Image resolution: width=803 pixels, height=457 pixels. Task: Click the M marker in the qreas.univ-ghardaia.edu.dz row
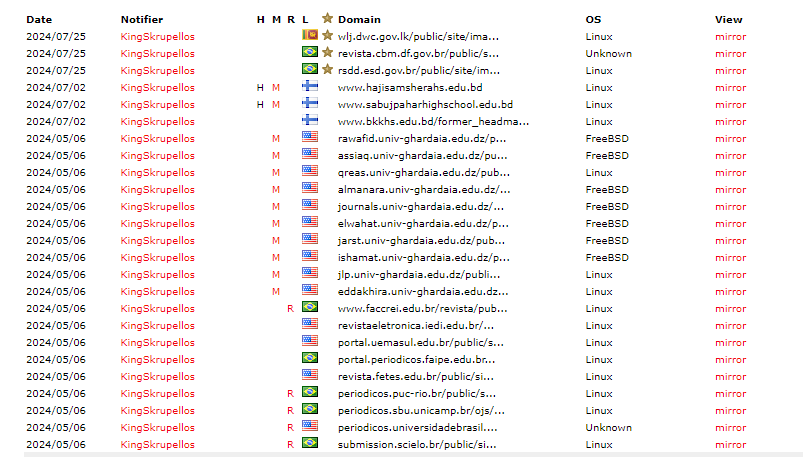pos(276,172)
